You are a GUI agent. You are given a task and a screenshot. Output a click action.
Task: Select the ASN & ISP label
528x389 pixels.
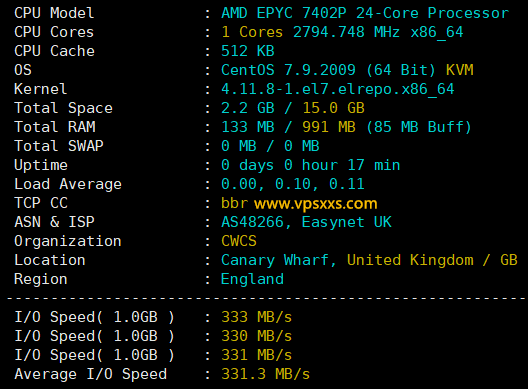(54, 222)
